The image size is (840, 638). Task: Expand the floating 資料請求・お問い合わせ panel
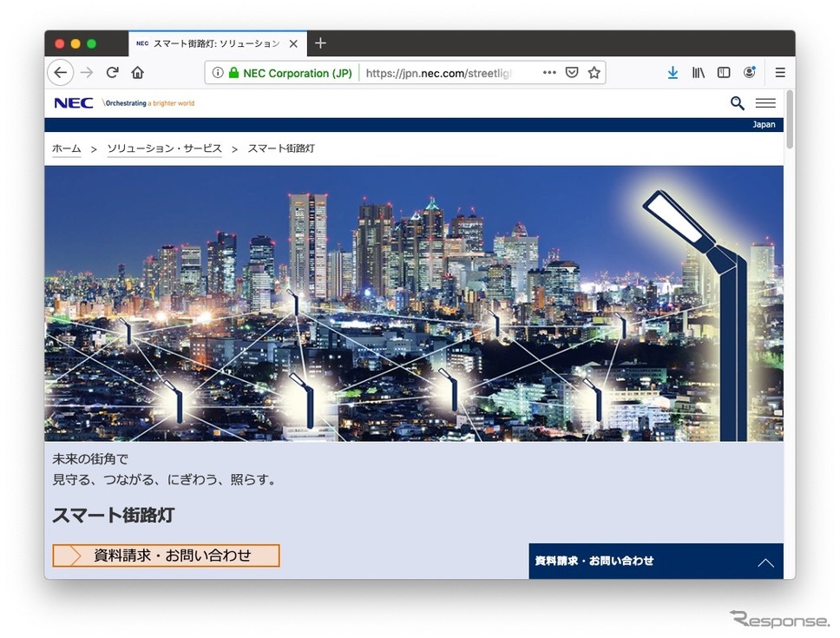pyautogui.click(x=765, y=562)
